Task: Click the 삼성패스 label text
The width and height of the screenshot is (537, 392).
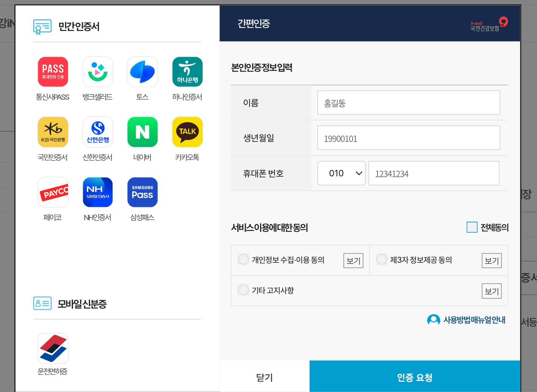Action: (x=142, y=217)
